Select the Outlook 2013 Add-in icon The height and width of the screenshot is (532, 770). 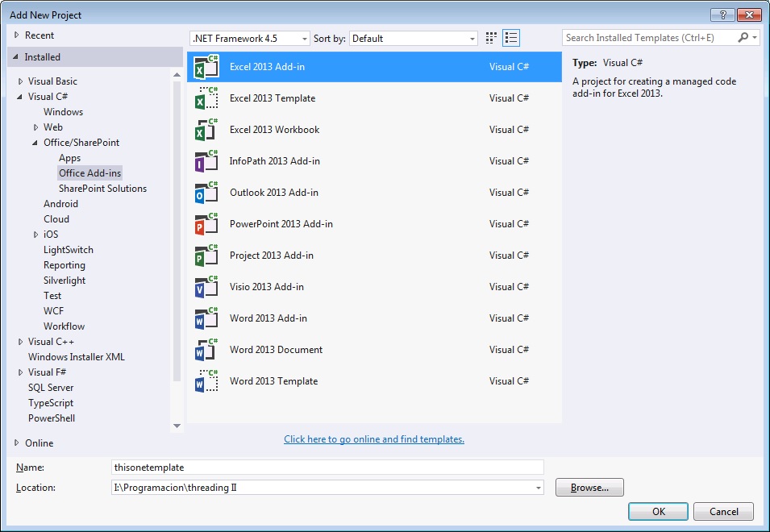(x=206, y=193)
